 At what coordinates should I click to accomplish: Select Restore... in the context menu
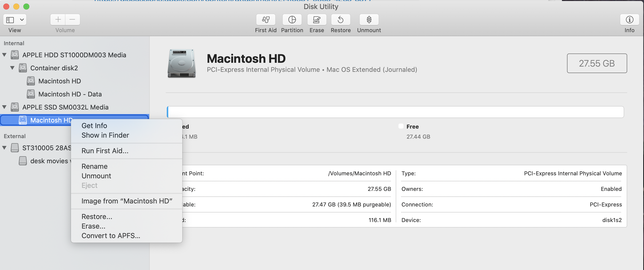(127, 217)
